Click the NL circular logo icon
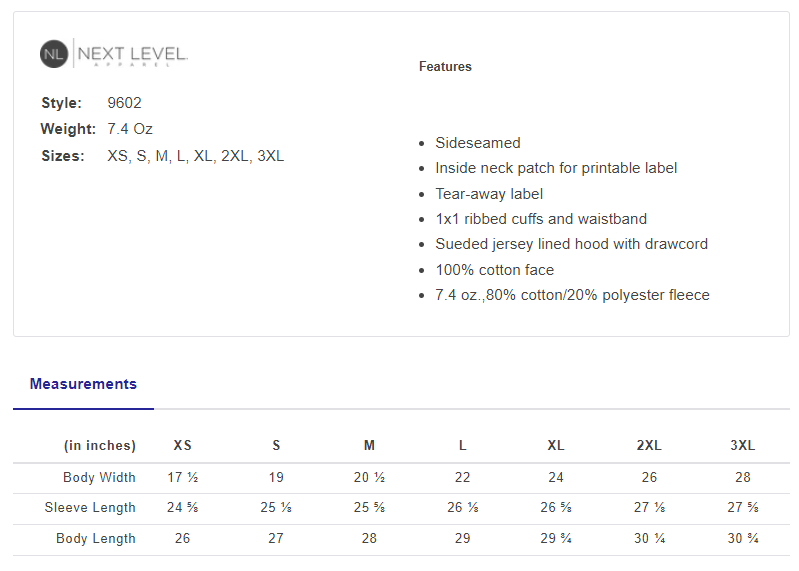This screenshot has width=799, height=571. [54, 53]
